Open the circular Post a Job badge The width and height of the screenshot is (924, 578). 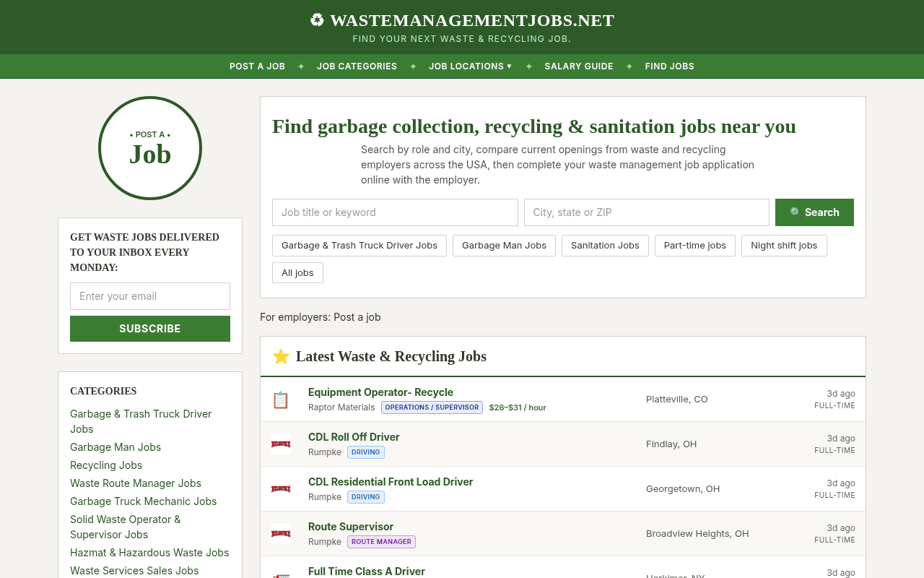point(150,148)
